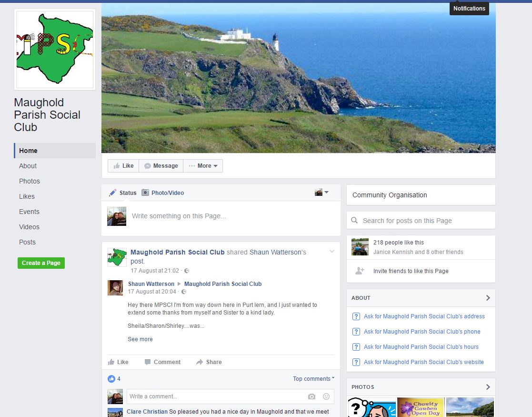Open the 218 people like this link

tap(398, 243)
